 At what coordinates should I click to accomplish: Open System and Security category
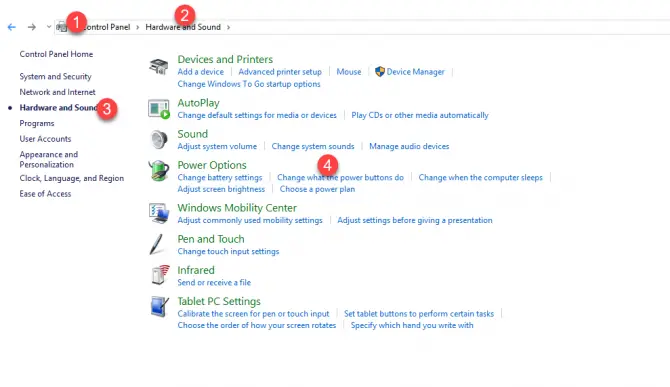coord(55,76)
